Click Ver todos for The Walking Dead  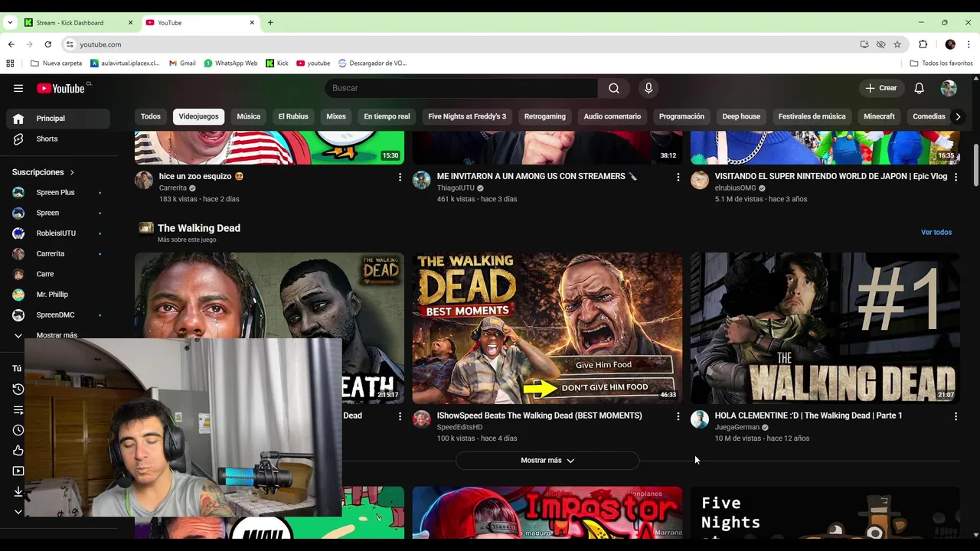click(936, 232)
